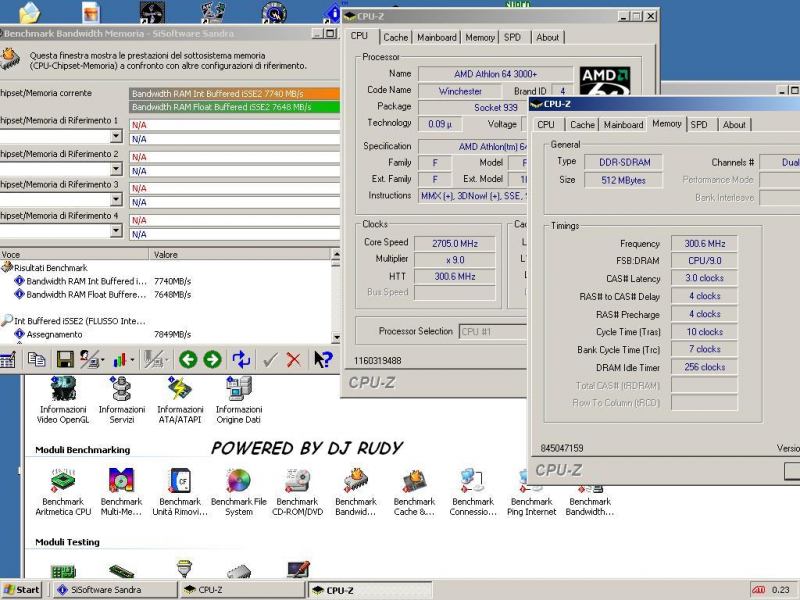This screenshot has height=600, width=800.
Task: Click the green Bandwidth RAM Float Buffered bar
Action: pos(235,107)
